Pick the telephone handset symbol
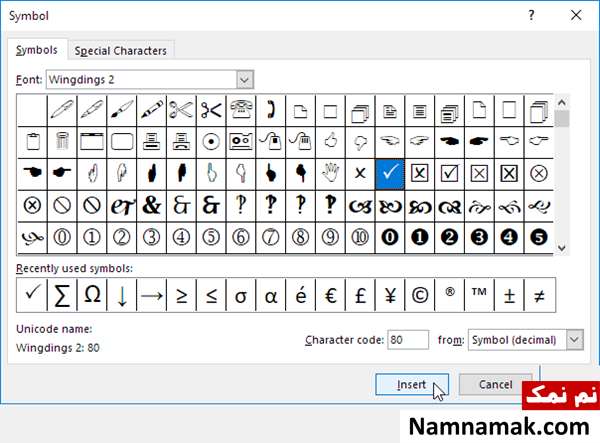The width and height of the screenshot is (600, 443). 271,111
